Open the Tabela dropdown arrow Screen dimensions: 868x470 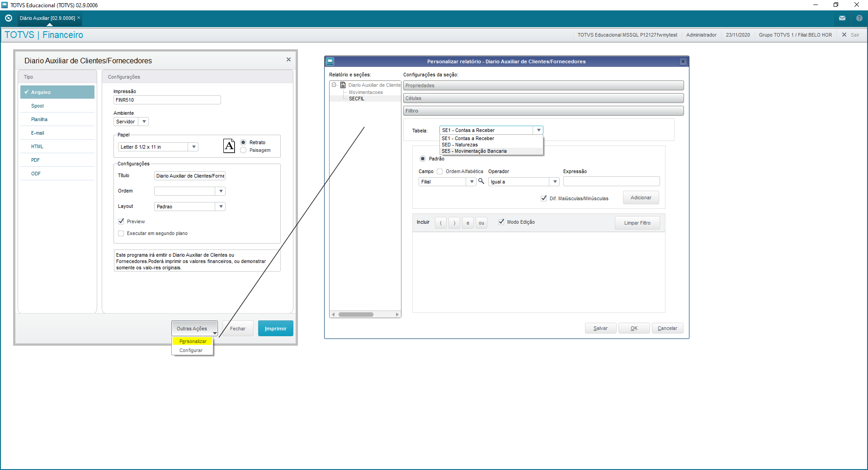538,130
